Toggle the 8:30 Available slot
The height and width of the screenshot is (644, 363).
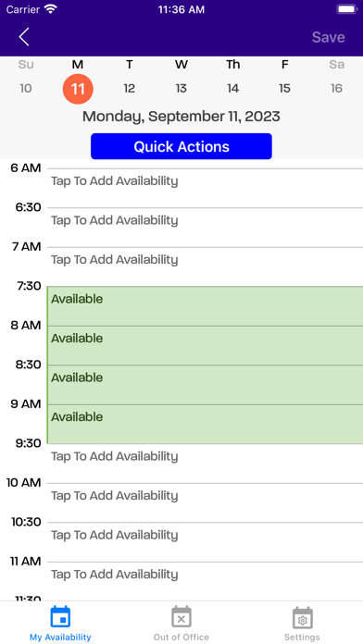click(206, 385)
